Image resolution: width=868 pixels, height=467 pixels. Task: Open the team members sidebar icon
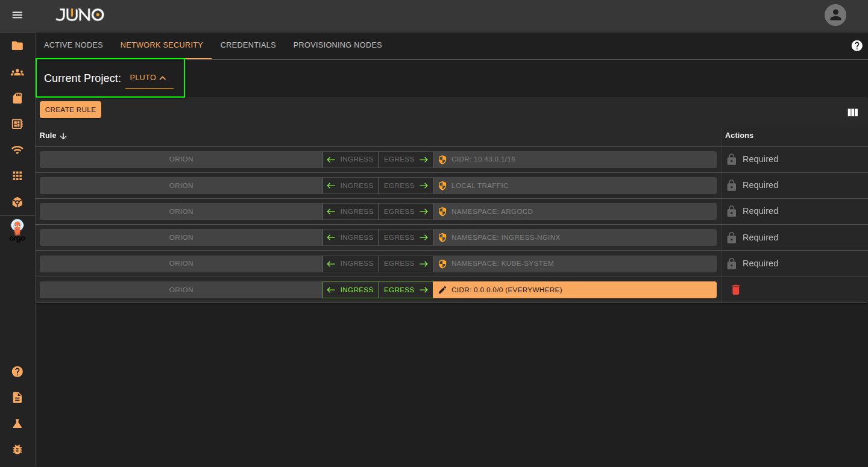click(x=17, y=72)
